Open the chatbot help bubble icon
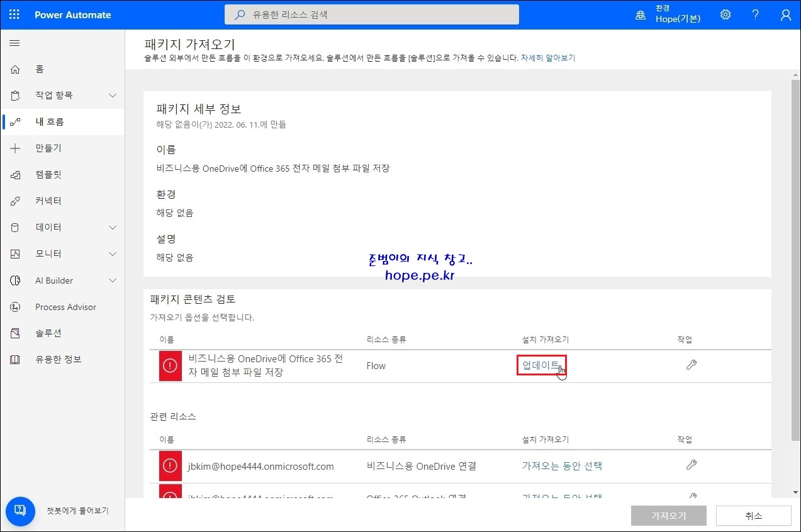The height and width of the screenshot is (532, 801). pos(20,511)
